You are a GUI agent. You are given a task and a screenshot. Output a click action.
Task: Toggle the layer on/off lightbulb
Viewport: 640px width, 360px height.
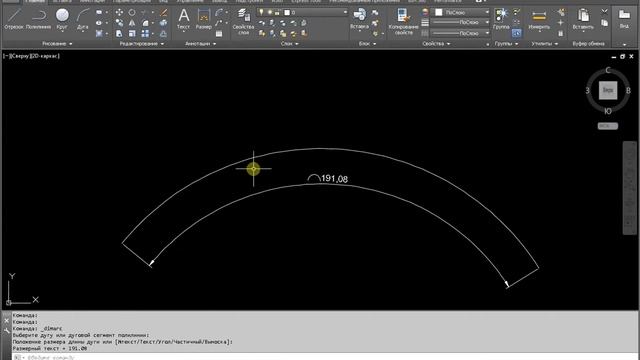(261, 12)
